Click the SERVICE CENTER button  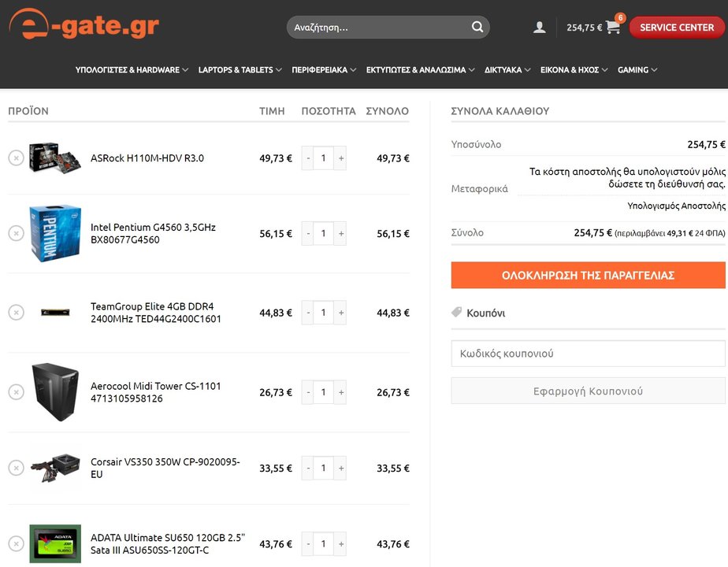[677, 28]
